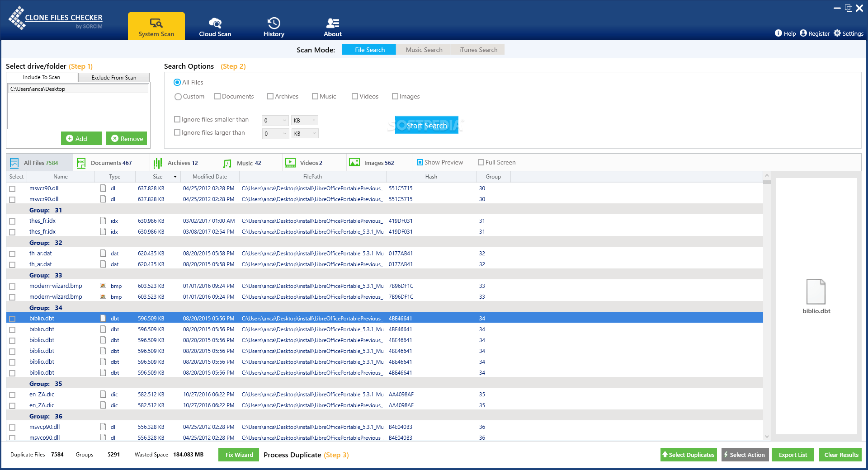Image resolution: width=868 pixels, height=470 pixels.
Task: Open the second KB unit dropdown
Action: [x=304, y=133]
